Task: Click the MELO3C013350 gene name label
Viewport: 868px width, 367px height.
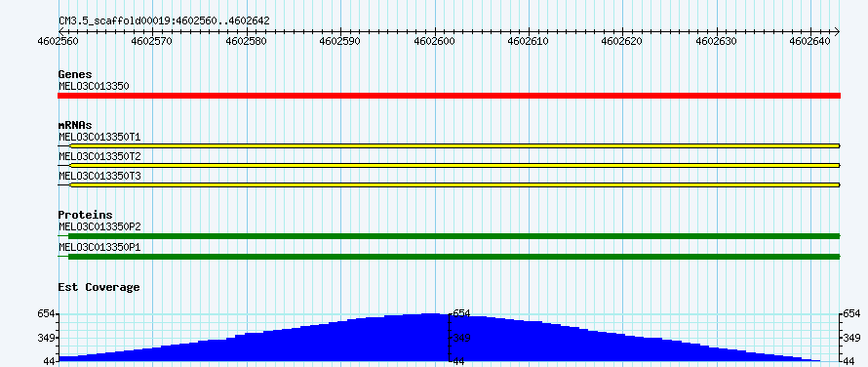Action: [94, 86]
